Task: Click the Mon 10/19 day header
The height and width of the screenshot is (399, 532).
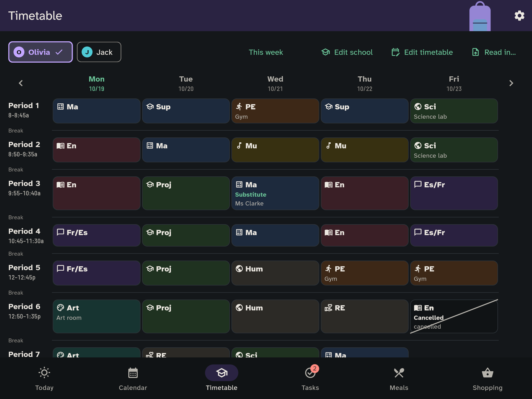Action: pyautogui.click(x=97, y=83)
